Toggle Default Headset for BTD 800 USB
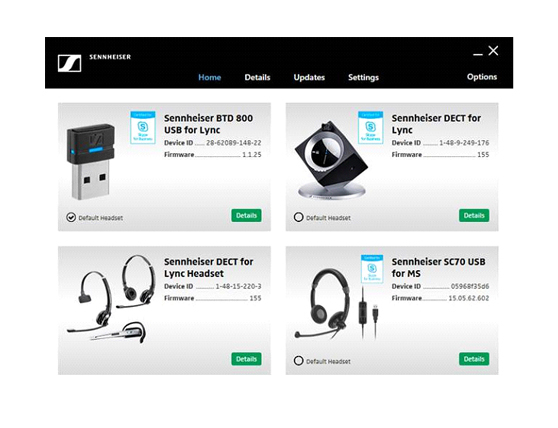 [71, 217]
